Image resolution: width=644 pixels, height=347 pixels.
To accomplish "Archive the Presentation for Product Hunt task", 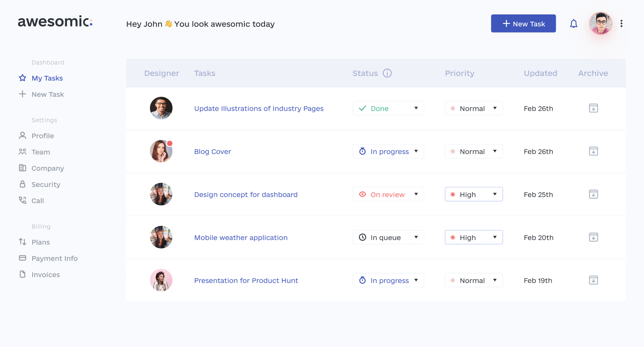I will (x=593, y=280).
